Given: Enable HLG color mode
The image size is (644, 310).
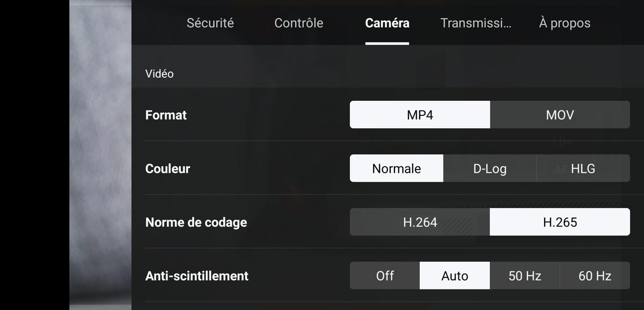Looking at the screenshot, I should [583, 168].
